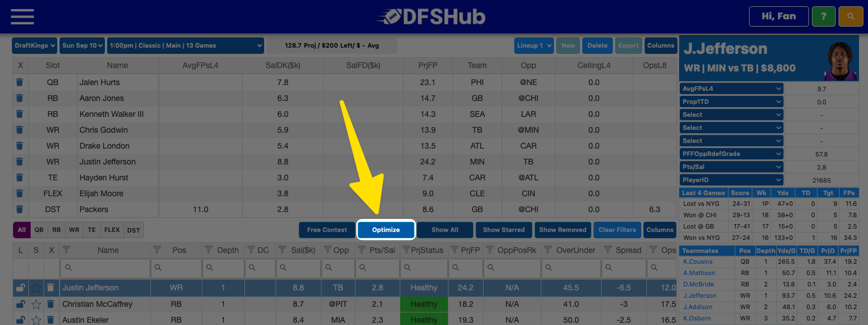Click filter icon on Name column
The height and width of the screenshot is (325, 868).
pyautogui.click(x=66, y=250)
